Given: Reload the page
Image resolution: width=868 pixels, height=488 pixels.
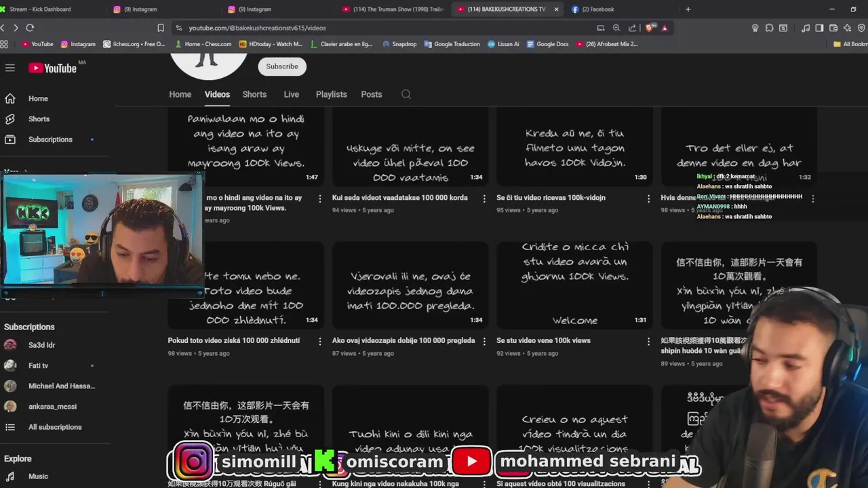Looking at the screenshot, I should coord(30,28).
